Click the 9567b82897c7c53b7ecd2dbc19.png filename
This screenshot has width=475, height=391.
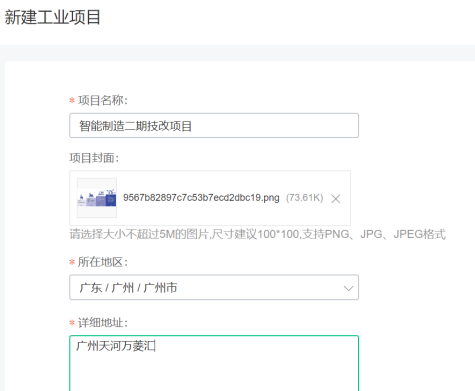(x=201, y=198)
